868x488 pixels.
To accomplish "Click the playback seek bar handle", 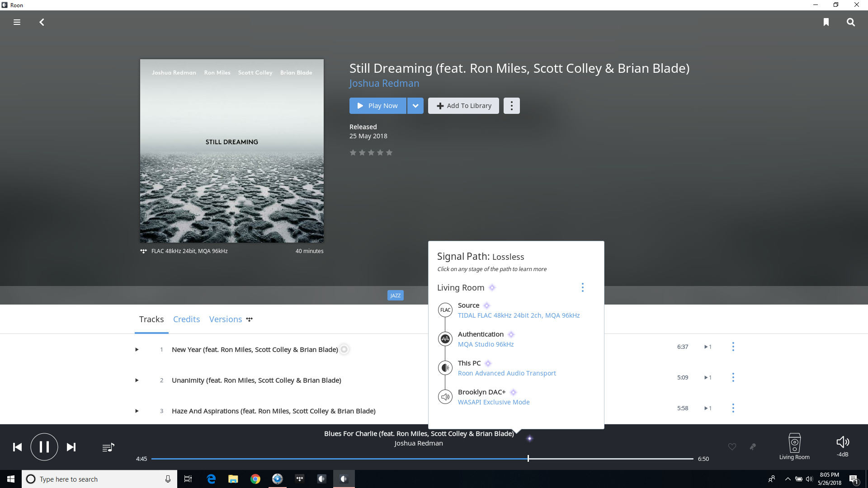I will pyautogui.click(x=528, y=459).
